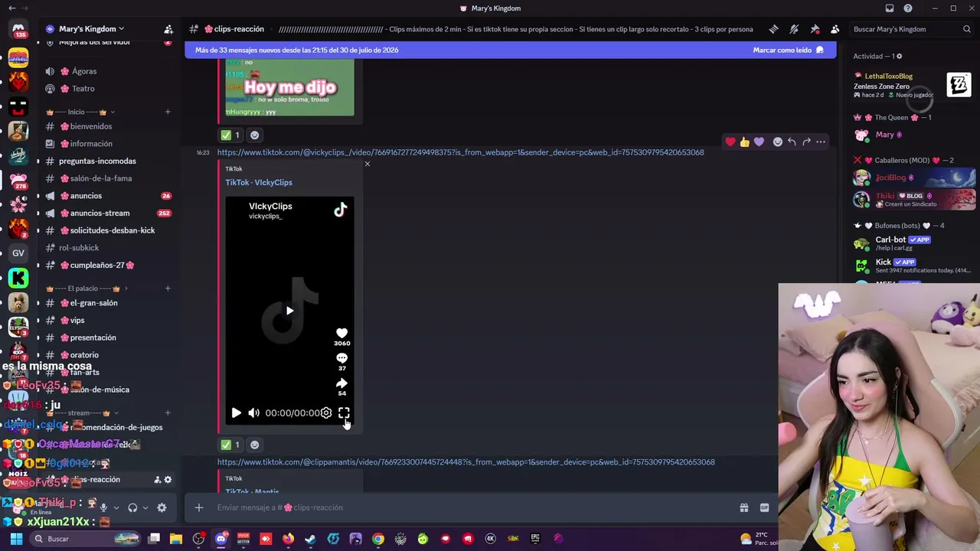The width and height of the screenshot is (980, 551).
Task: Open the TikTok · VickyClips embed title
Action: 259,182
